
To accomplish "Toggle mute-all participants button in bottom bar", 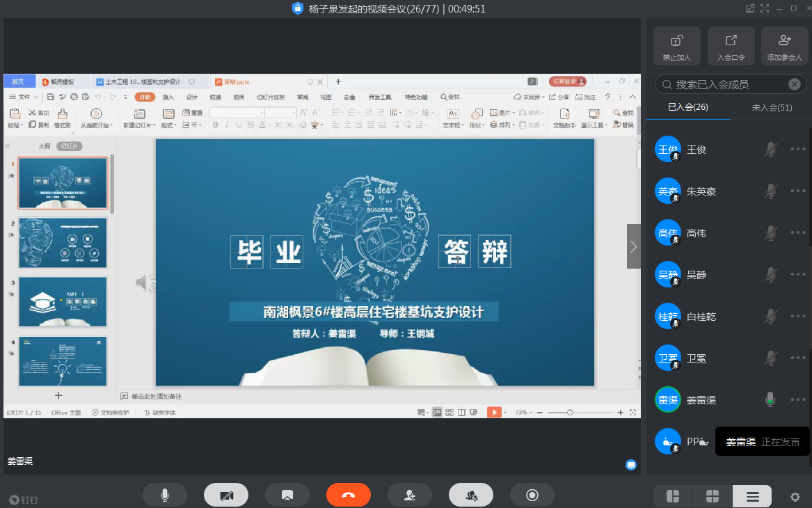I will (x=470, y=495).
